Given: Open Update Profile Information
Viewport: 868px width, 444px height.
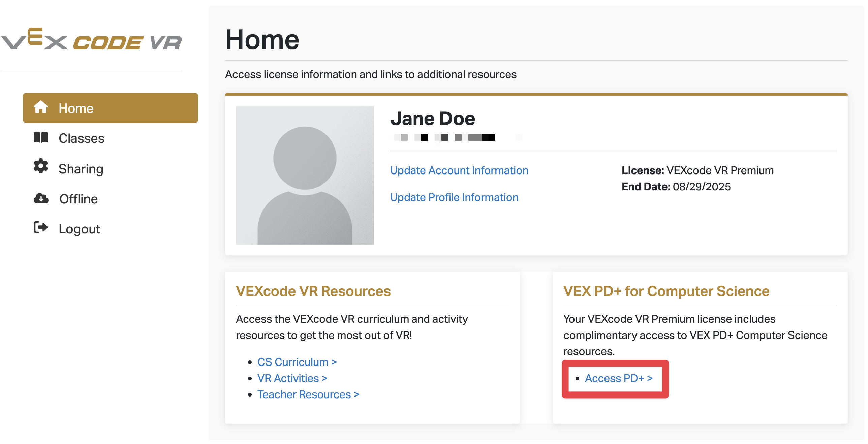Looking at the screenshot, I should 454,197.
